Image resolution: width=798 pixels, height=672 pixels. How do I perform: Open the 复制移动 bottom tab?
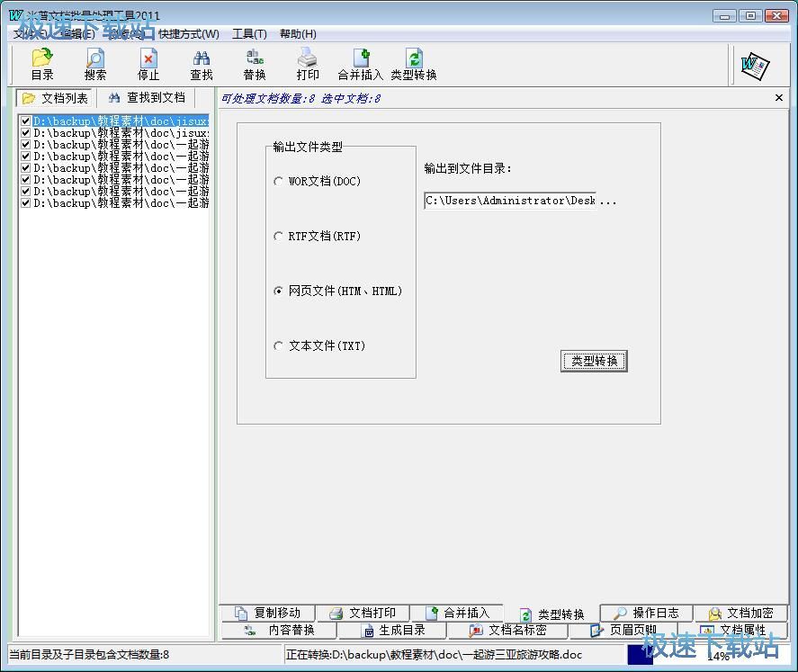pyautogui.click(x=268, y=613)
